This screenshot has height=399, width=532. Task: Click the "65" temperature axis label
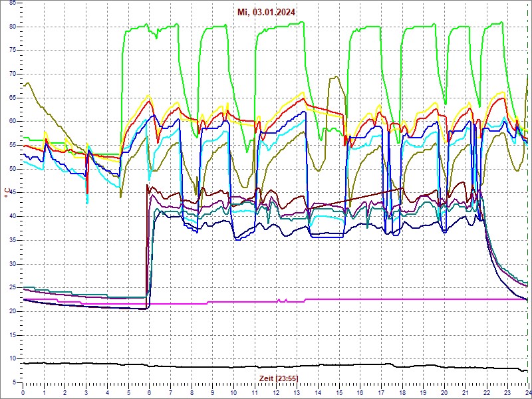click(12, 98)
